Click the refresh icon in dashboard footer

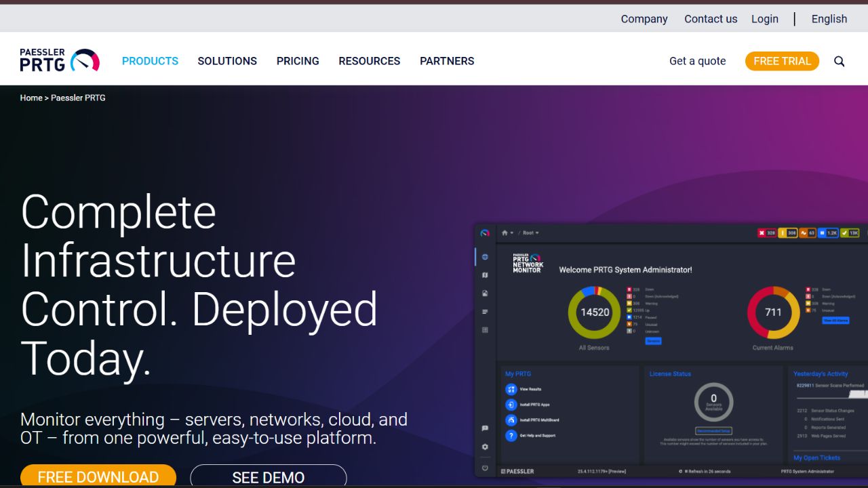click(x=680, y=471)
